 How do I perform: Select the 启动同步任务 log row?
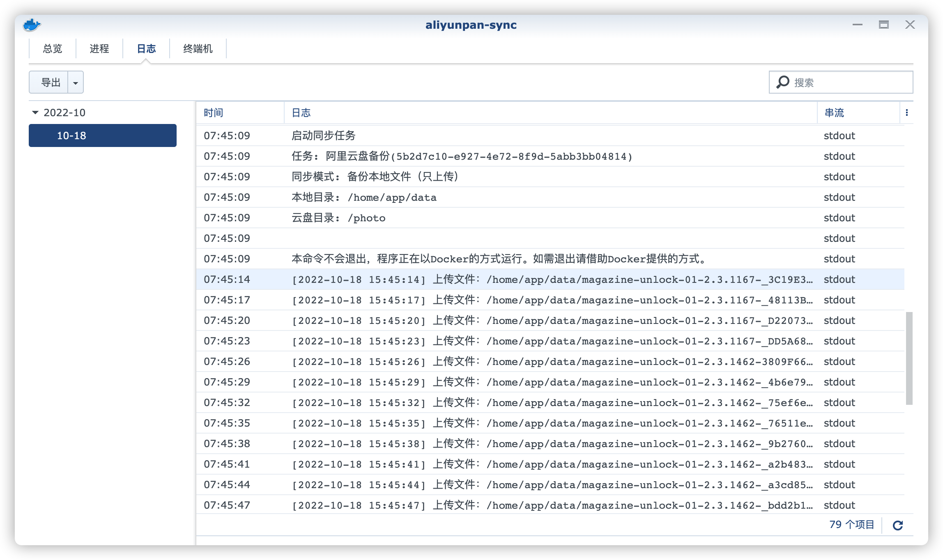coord(550,135)
